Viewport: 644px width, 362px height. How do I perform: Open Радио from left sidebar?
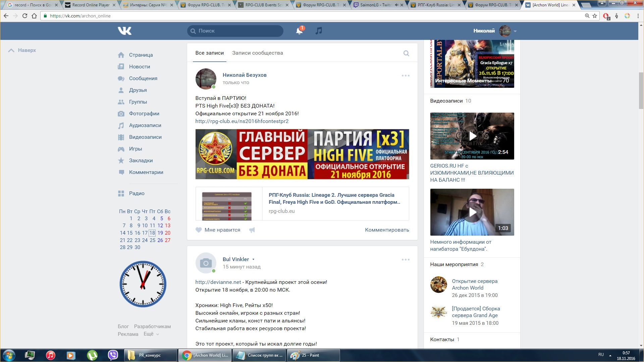pyautogui.click(x=137, y=193)
